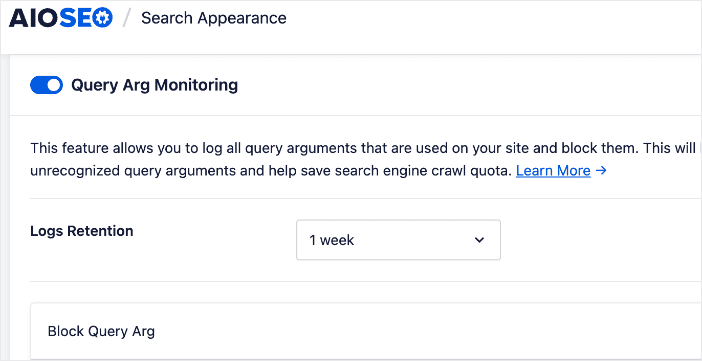Click the white knob of the monitoring toggle
Viewport: 702px width, 361px height.
tap(54, 85)
